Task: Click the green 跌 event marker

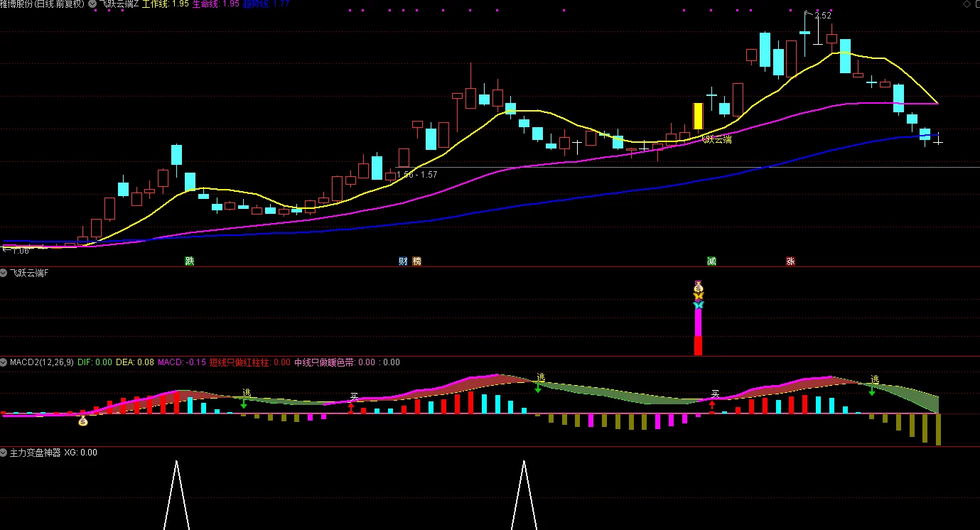Action: click(x=190, y=261)
